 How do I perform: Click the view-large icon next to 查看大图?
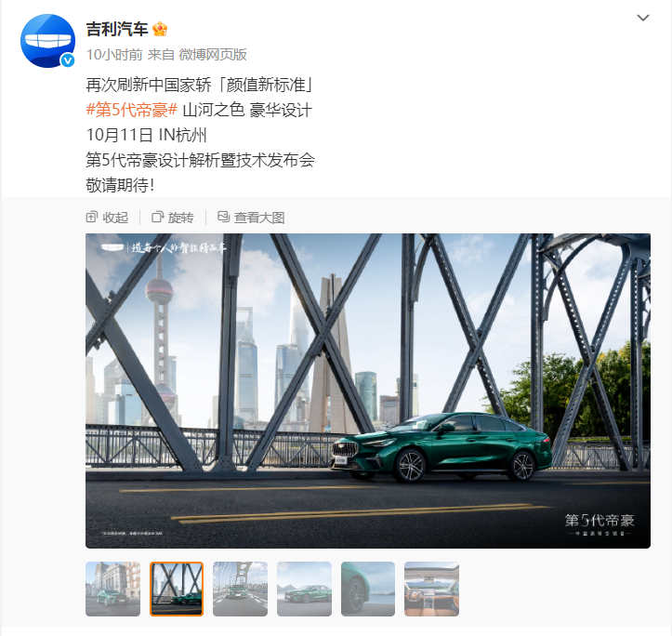point(223,217)
